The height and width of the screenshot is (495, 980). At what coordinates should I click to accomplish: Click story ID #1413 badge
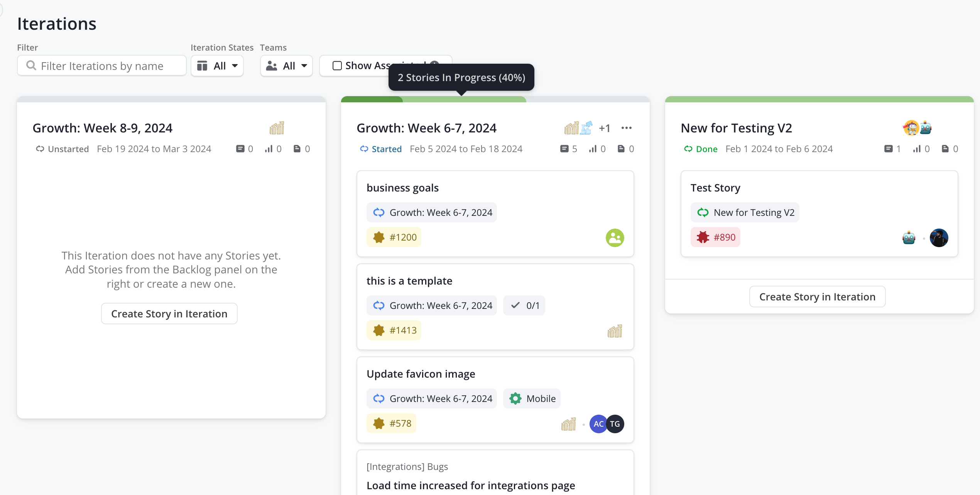tap(394, 330)
